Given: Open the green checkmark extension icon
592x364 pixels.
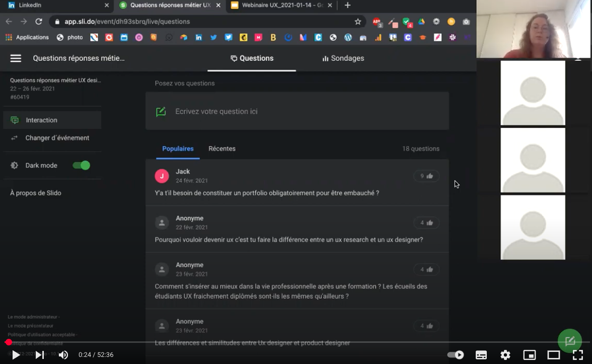Looking at the screenshot, I should (x=407, y=22).
